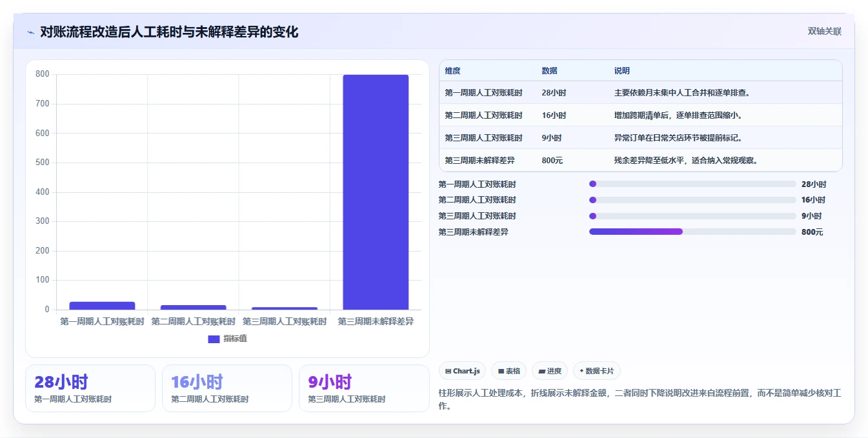868x438 pixels.
Task: Click the 800元 value after the progress bar
Action: (812, 232)
